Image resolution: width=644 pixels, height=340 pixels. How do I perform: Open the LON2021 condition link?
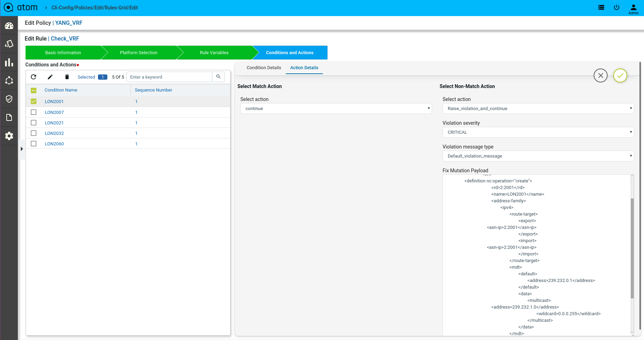tap(54, 123)
